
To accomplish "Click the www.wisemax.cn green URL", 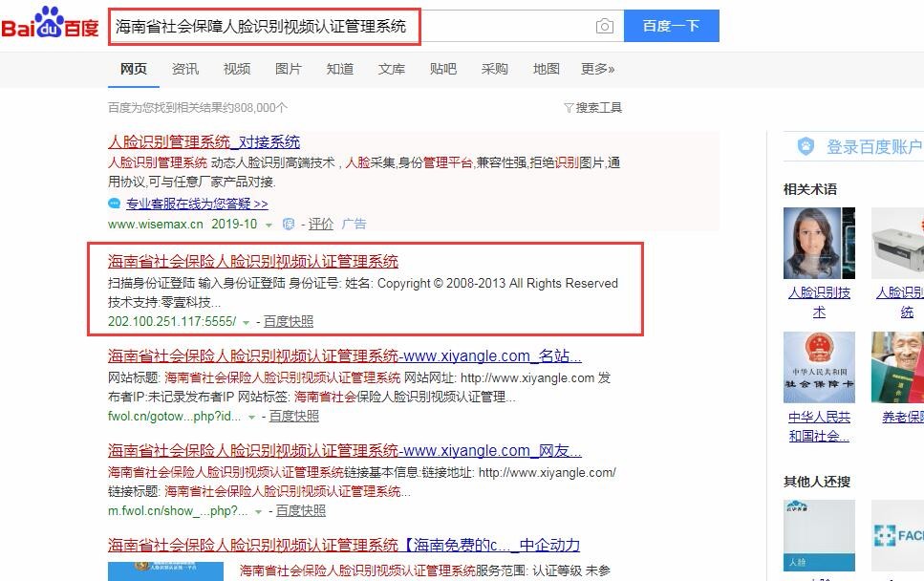I will point(156,224).
